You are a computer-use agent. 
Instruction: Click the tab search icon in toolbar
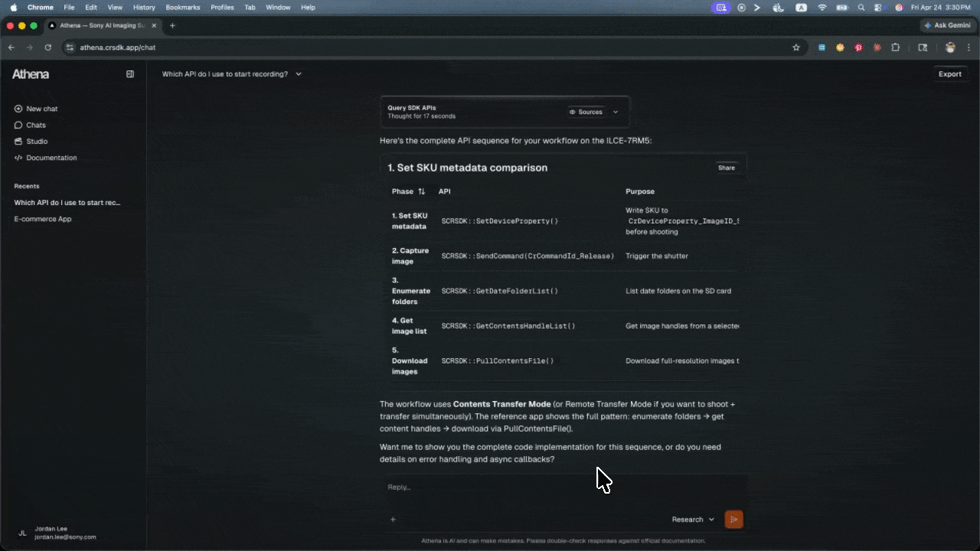click(923, 47)
